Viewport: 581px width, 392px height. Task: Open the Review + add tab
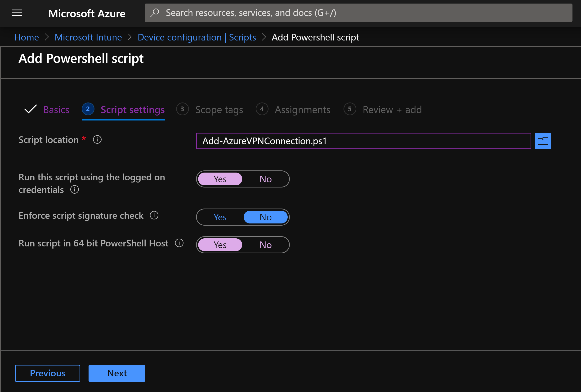click(x=392, y=110)
